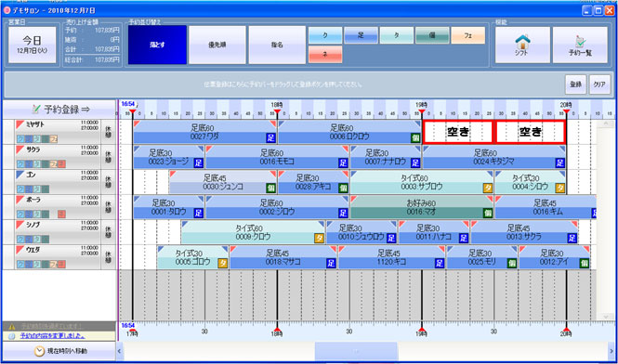This screenshot has width=618, height=364.
Task: Click the first 空き slot for ミヤザト
Action: pyautogui.click(x=458, y=133)
